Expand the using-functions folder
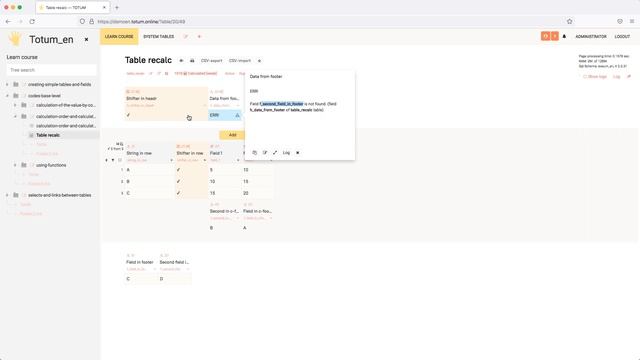Image resolution: width=640 pixels, height=360 pixels. click(15, 165)
